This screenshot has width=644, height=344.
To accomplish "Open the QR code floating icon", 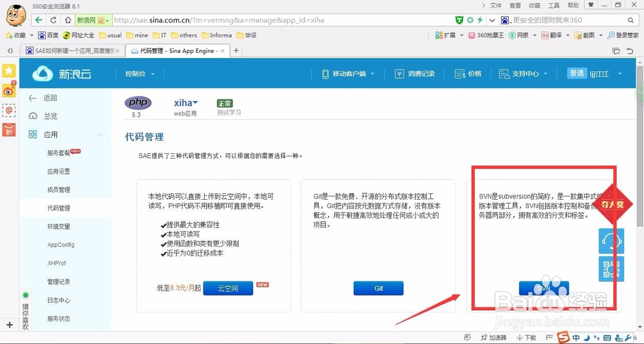I will tap(611, 269).
